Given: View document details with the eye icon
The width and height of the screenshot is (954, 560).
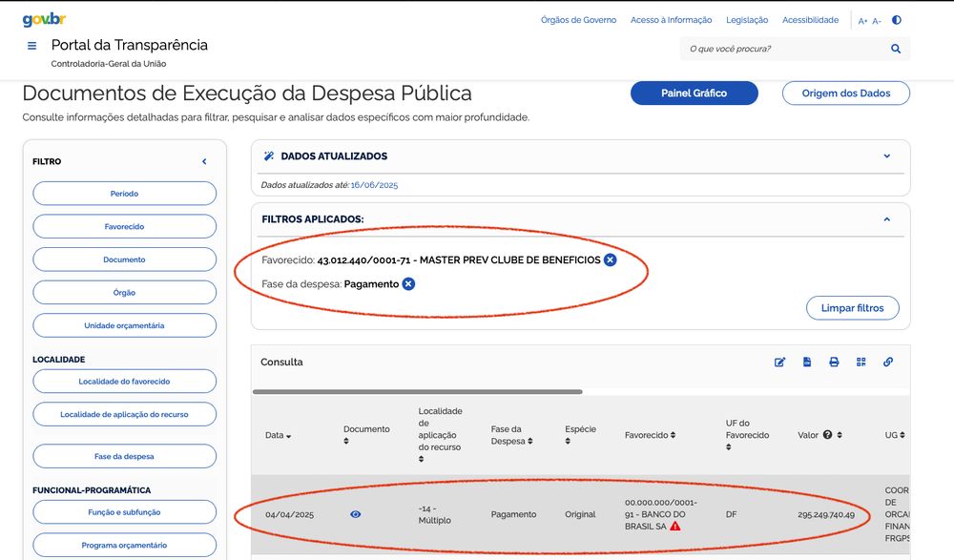Looking at the screenshot, I should point(355,514).
